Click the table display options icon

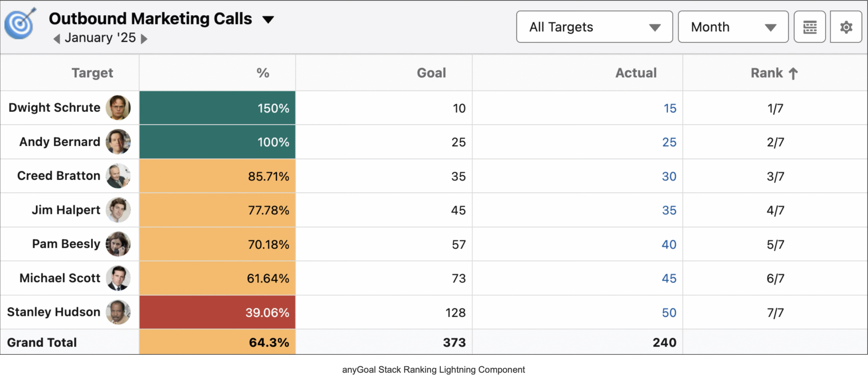coord(810,27)
